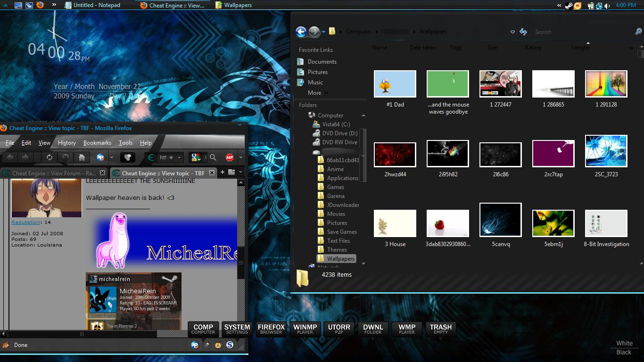Click the search magnifier in Firefox toolbar
The width and height of the screenshot is (644, 362).
click(x=213, y=157)
